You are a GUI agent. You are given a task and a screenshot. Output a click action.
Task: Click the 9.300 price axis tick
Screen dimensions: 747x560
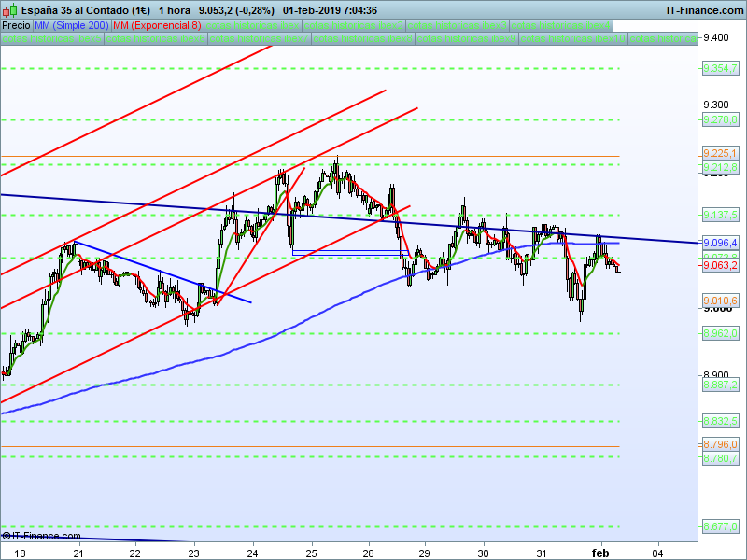pyautogui.click(x=716, y=105)
